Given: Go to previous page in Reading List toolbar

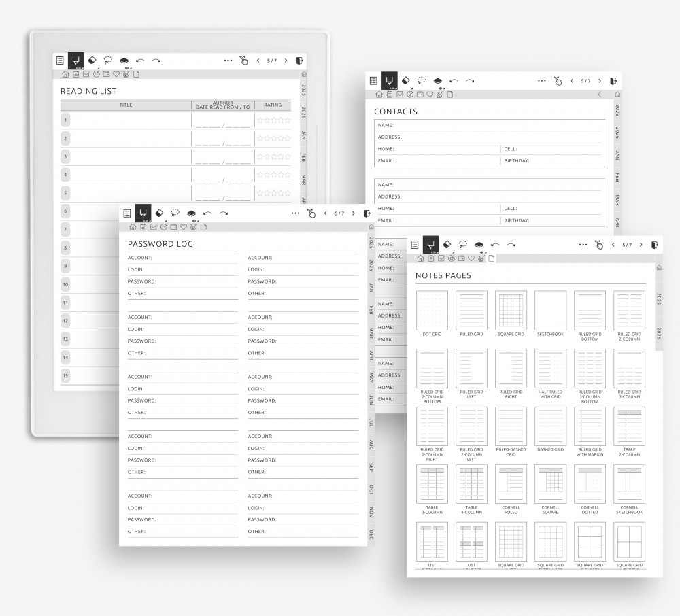Looking at the screenshot, I should click(258, 61).
